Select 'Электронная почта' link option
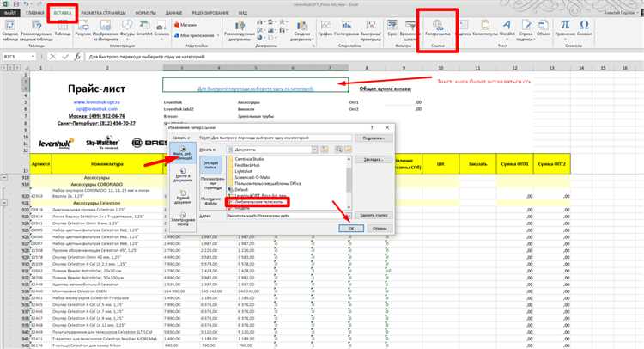The image size is (644, 349). [x=183, y=219]
